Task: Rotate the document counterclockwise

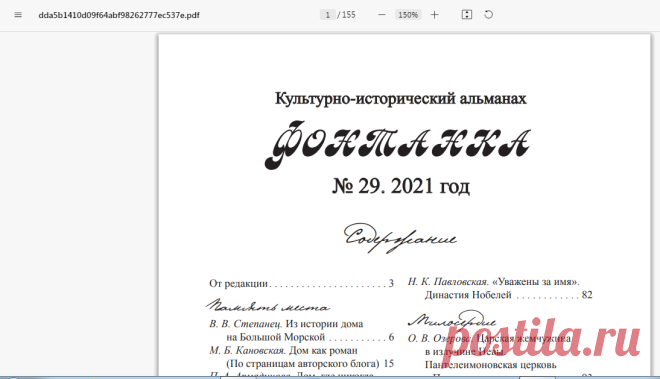Action: tap(488, 15)
